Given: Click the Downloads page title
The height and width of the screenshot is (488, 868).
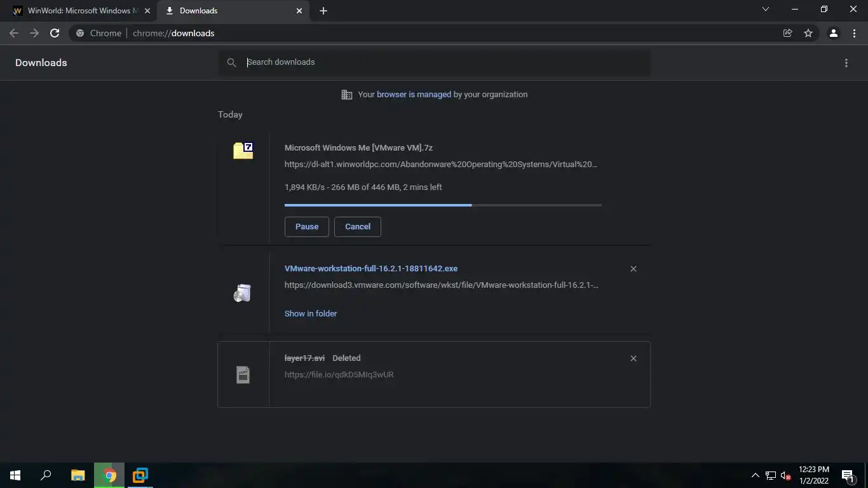Looking at the screenshot, I should point(41,63).
